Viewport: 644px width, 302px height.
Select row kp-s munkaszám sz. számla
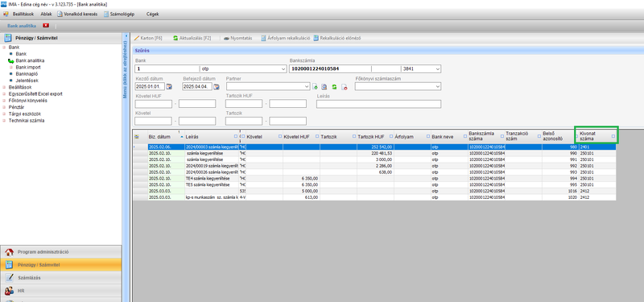[374, 197]
